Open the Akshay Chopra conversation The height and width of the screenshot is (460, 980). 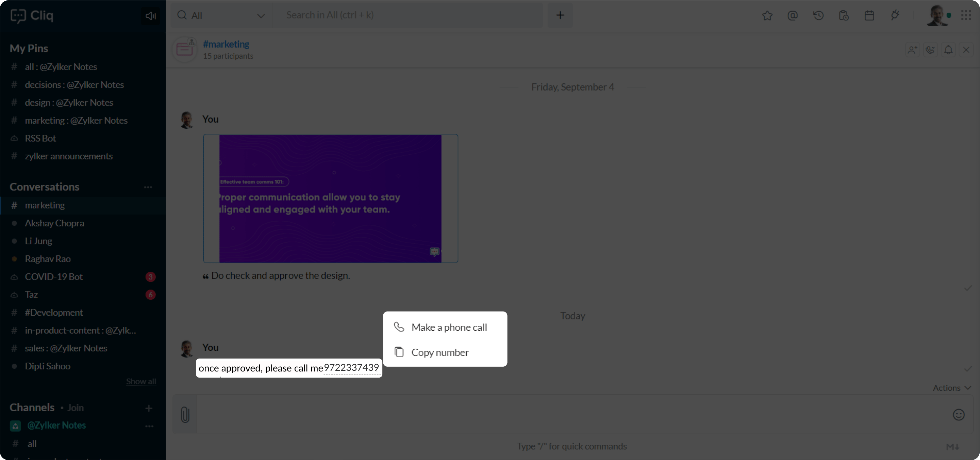tap(54, 223)
